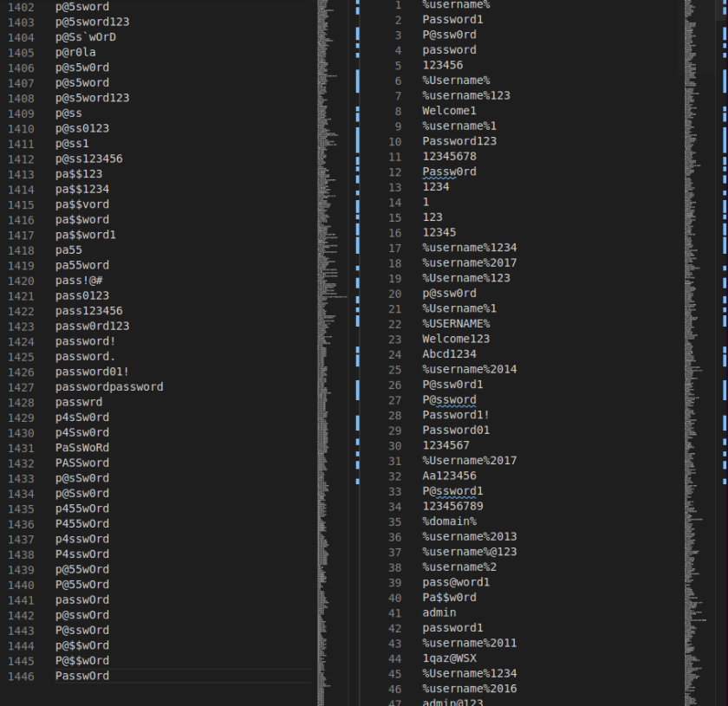Click 'Welcome1' on right pane line 8

[x=450, y=111]
